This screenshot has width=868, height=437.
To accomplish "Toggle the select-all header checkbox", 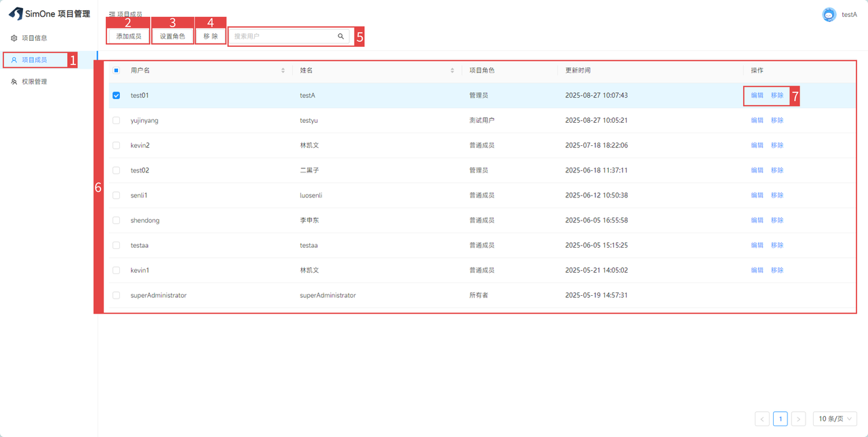I will pyautogui.click(x=116, y=71).
